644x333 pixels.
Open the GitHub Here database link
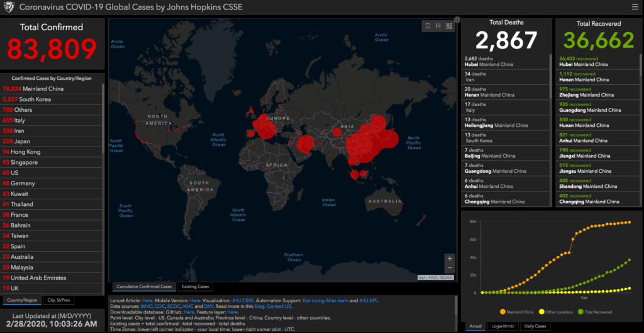pyautogui.click(x=189, y=312)
